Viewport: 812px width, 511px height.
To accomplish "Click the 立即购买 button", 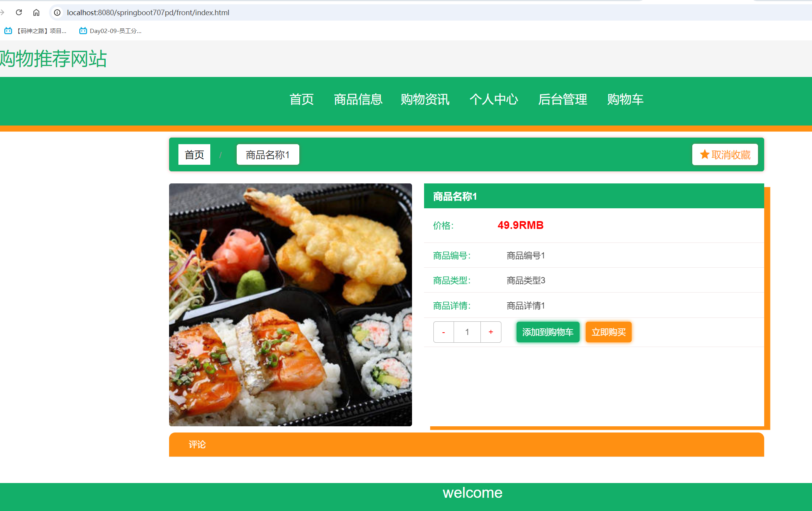I will click(x=608, y=332).
